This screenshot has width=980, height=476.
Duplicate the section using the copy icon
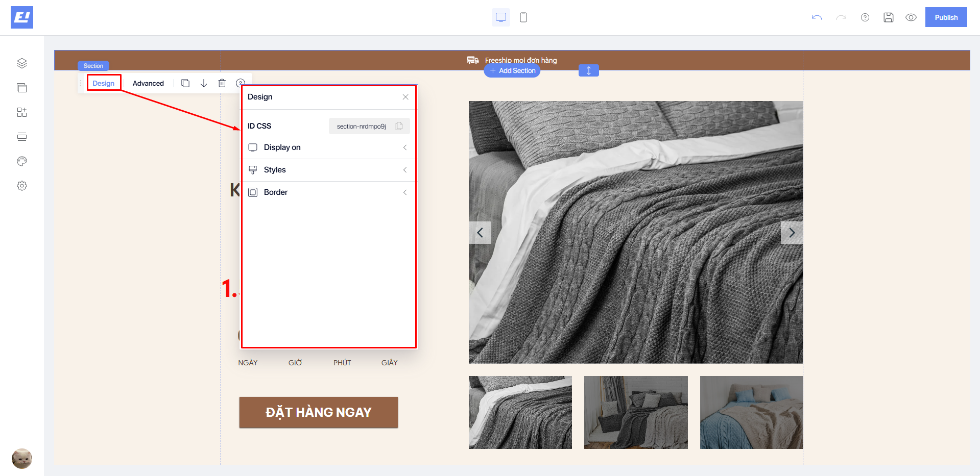pyautogui.click(x=185, y=83)
